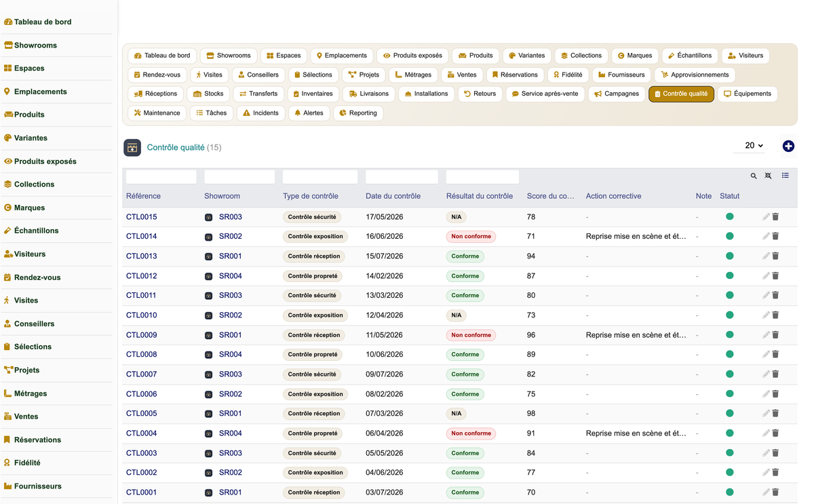The height and width of the screenshot is (504, 814).
Task: Click the clear-filters icon beside the magnifier
Action: tap(769, 176)
